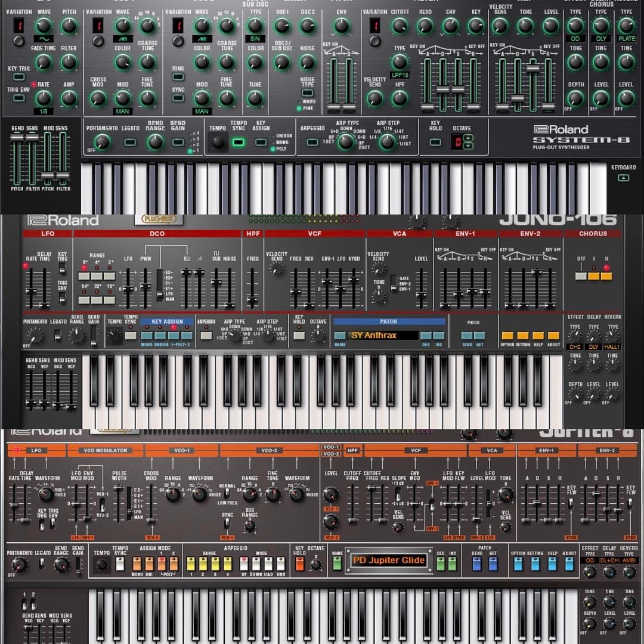Click the Juno-106 HPF FREQ slider

click(x=252, y=289)
